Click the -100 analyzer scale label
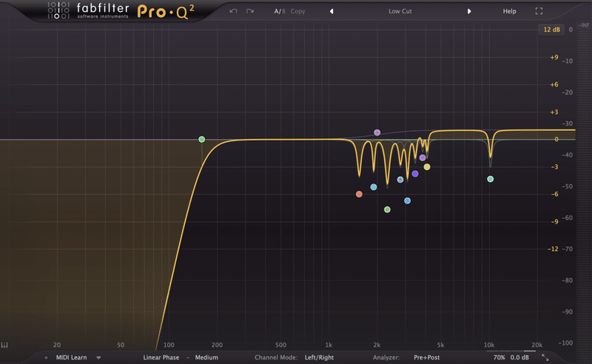The image size is (592, 364). pos(565,343)
